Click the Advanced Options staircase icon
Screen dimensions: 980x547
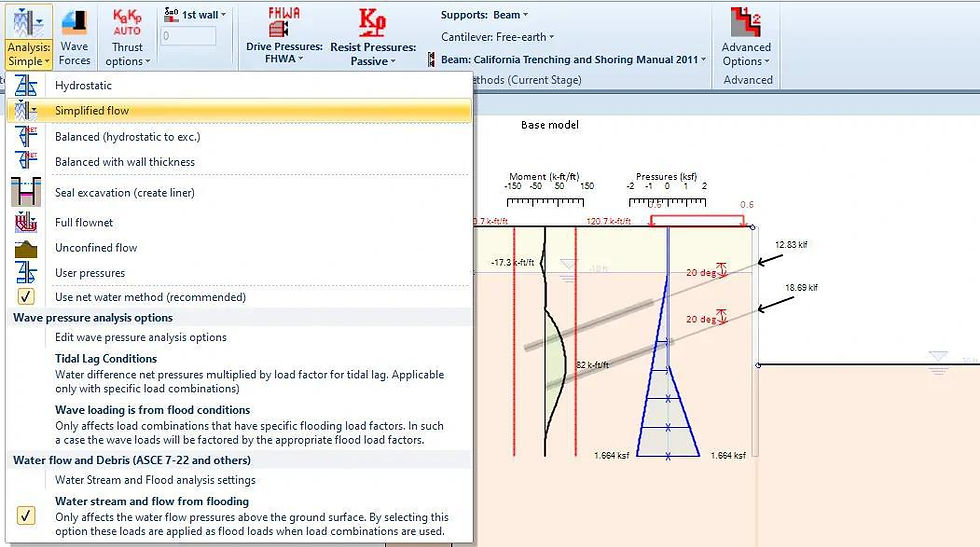coord(746,23)
